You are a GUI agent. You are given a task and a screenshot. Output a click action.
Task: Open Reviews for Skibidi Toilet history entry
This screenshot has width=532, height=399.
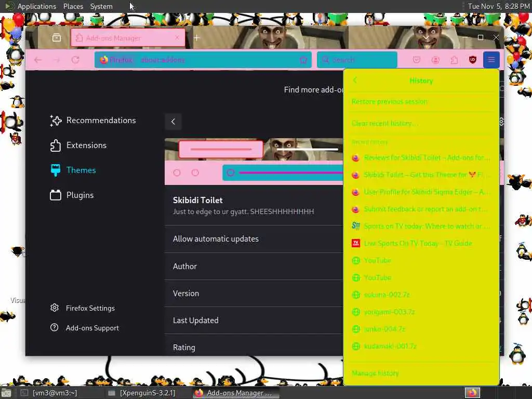(421, 158)
